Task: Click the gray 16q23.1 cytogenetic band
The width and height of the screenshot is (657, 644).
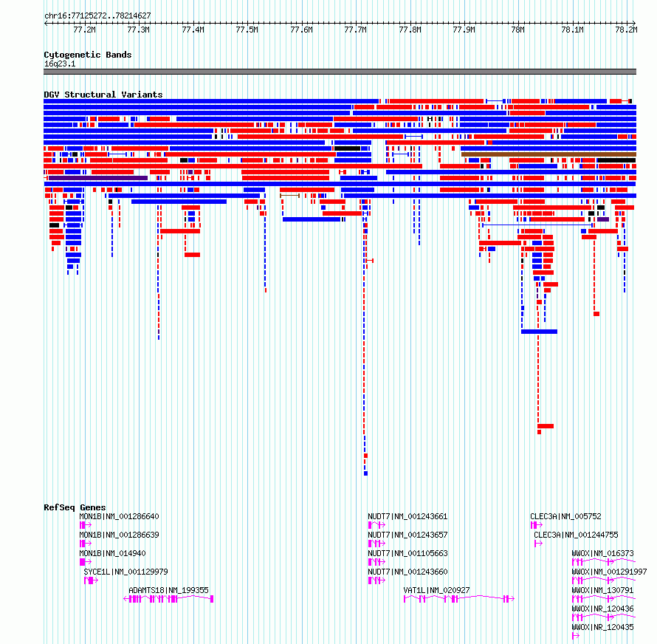Action: 340,72
